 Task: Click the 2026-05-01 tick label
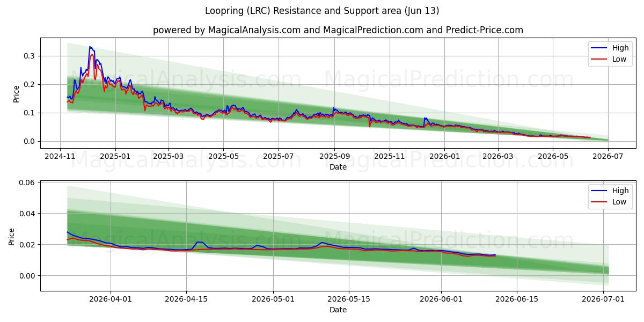273,299
